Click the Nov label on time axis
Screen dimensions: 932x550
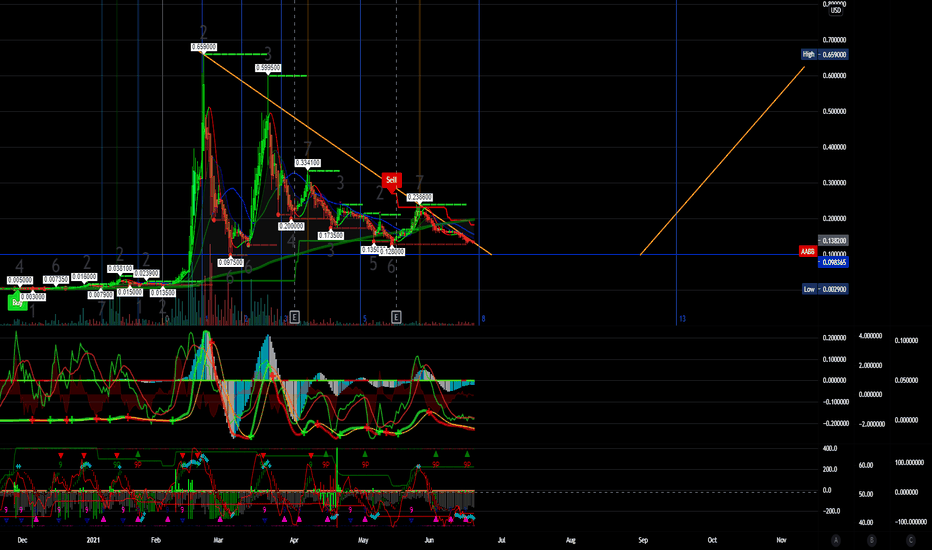[781, 540]
